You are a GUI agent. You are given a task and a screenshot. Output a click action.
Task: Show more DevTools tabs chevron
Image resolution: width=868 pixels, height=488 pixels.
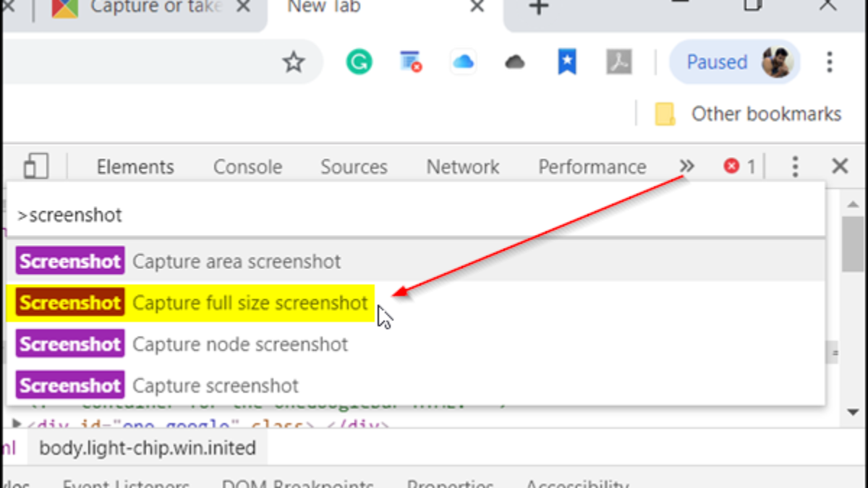coord(686,166)
